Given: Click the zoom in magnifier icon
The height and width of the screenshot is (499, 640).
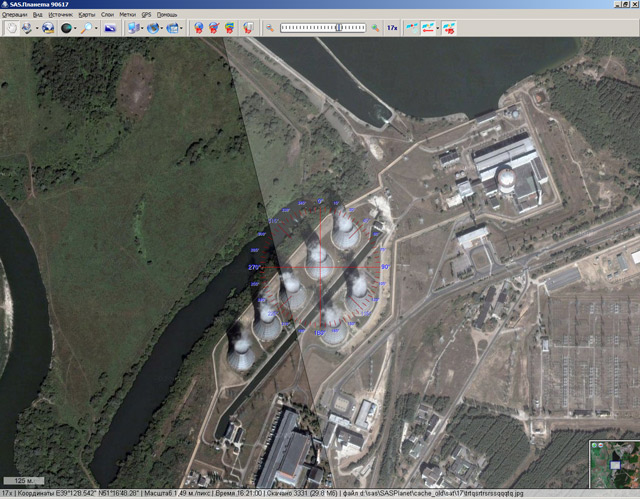Looking at the screenshot, I should pos(375,29).
